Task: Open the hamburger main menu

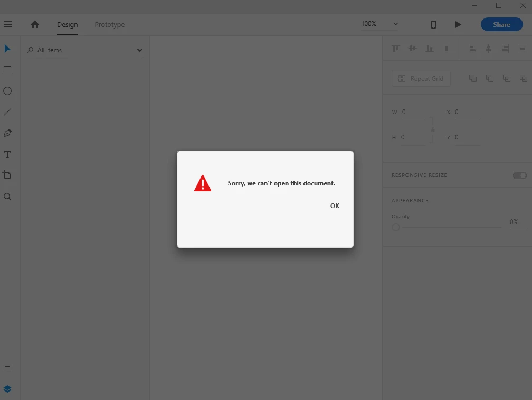Action: click(8, 24)
